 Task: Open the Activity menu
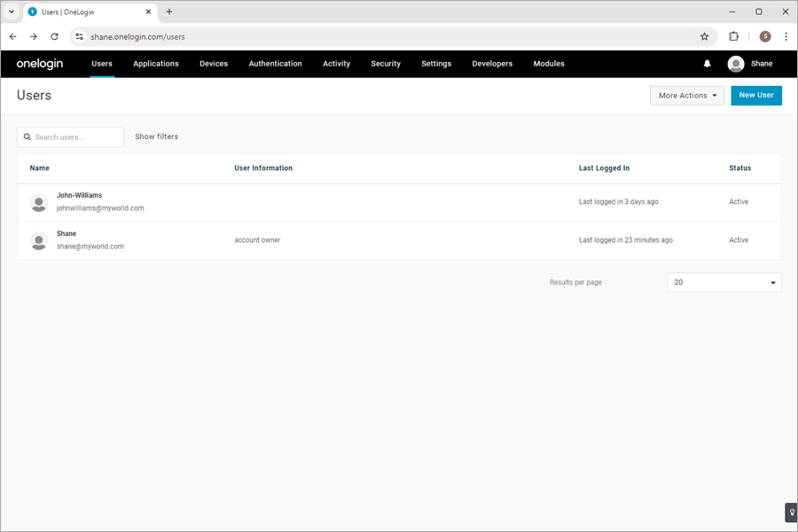[336, 64]
